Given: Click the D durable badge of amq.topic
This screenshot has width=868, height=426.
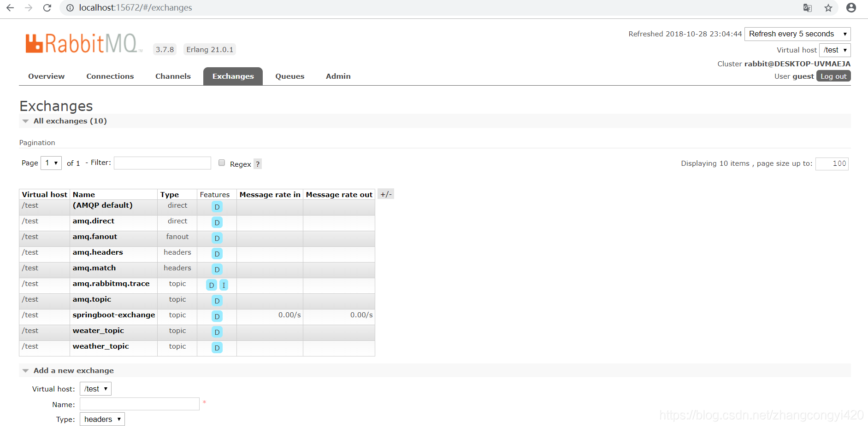Looking at the screenshot, I should 217,301.
